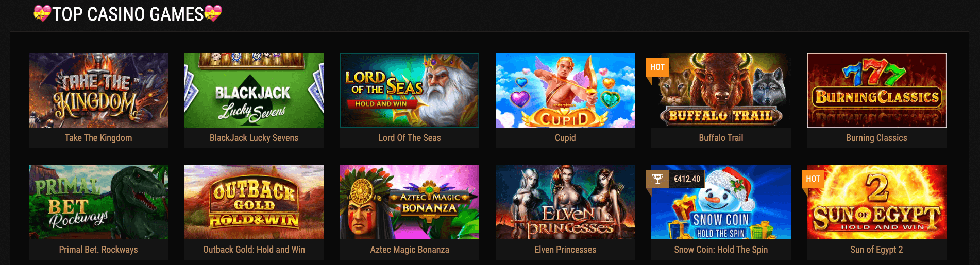Select the Cupid game thumbnail

point(565,90)
